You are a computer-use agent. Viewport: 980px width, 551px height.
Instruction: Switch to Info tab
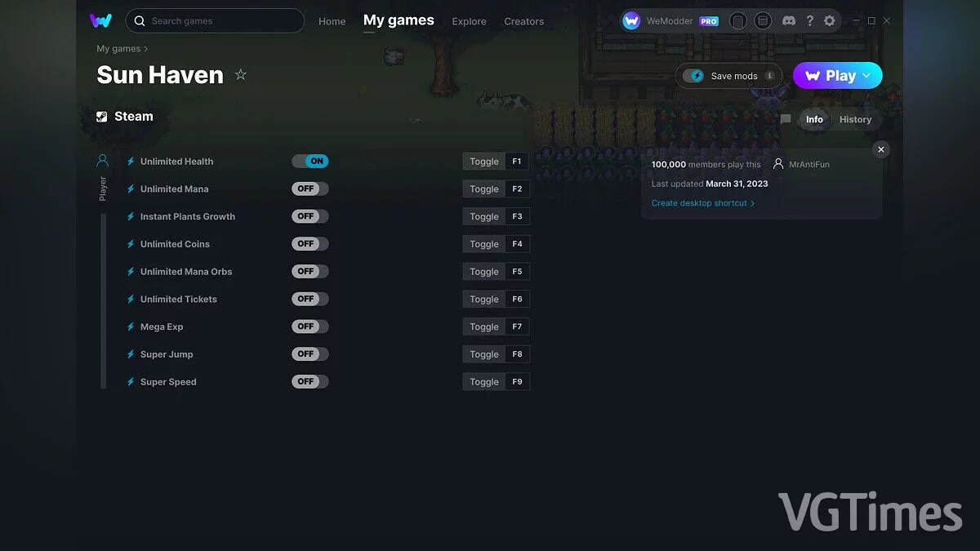click(814, 119)
